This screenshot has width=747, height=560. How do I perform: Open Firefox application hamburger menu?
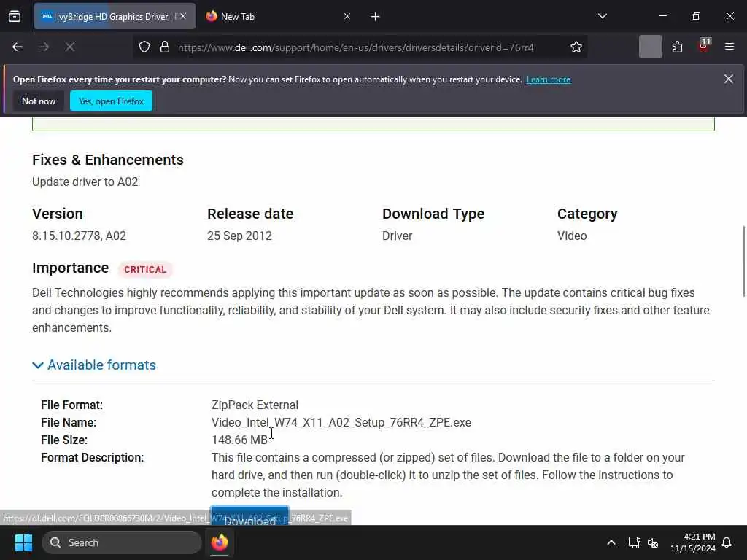[729, 47]
